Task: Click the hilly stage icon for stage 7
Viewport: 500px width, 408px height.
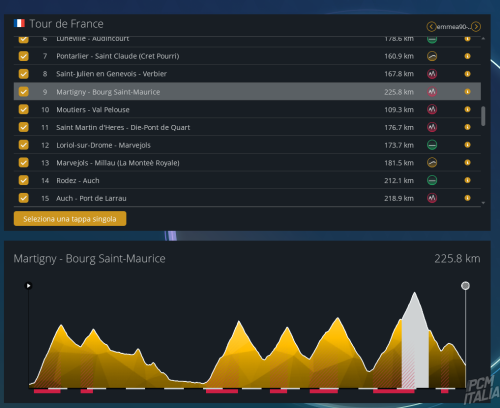Action: [x=432, y=56]
